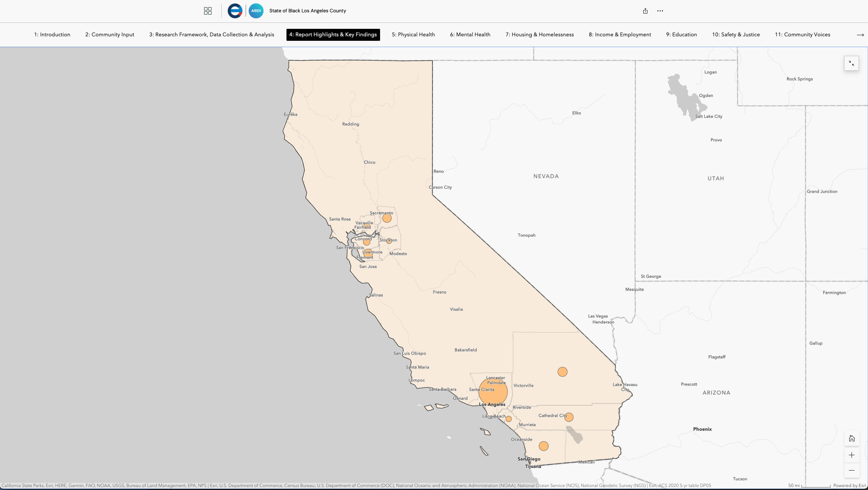868x490 pixels.
Task: Switch to "9: Education"
Action: pos(682,34)
